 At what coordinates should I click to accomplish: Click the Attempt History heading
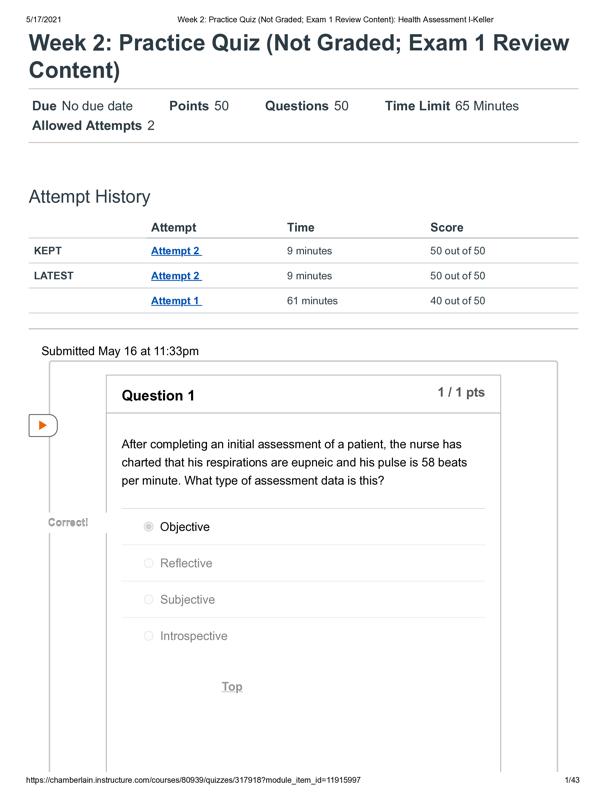point(90,197)
